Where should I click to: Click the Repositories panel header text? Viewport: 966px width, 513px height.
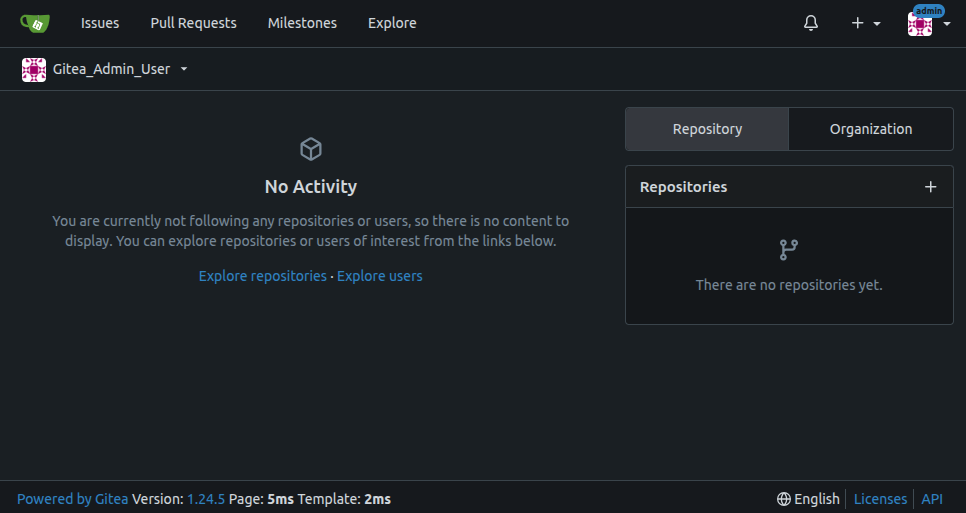tap(683, 187)
